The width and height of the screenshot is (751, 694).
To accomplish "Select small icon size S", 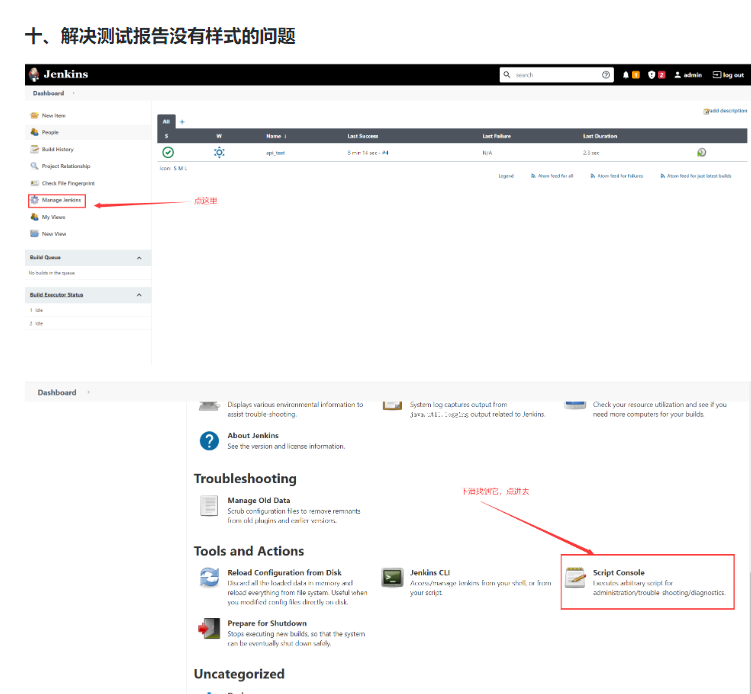I will pos(175,169).
